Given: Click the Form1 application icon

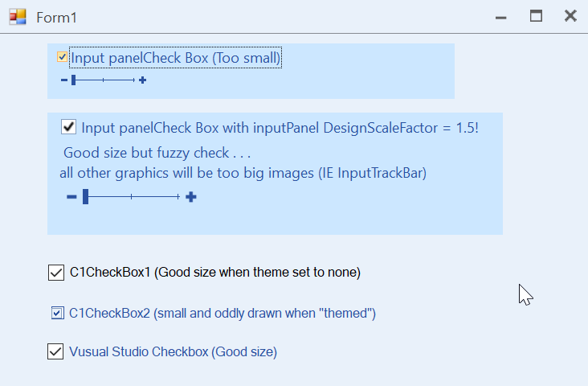Looking at the screenshot, I should 18,16.
